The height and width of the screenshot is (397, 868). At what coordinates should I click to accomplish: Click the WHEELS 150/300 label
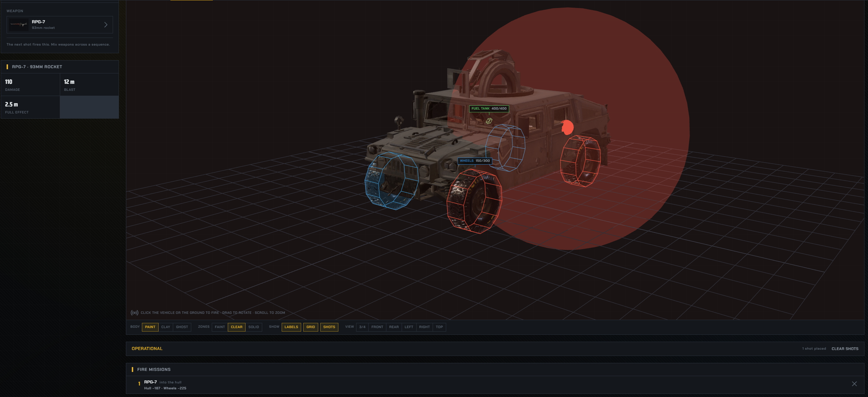pos(475,161)
